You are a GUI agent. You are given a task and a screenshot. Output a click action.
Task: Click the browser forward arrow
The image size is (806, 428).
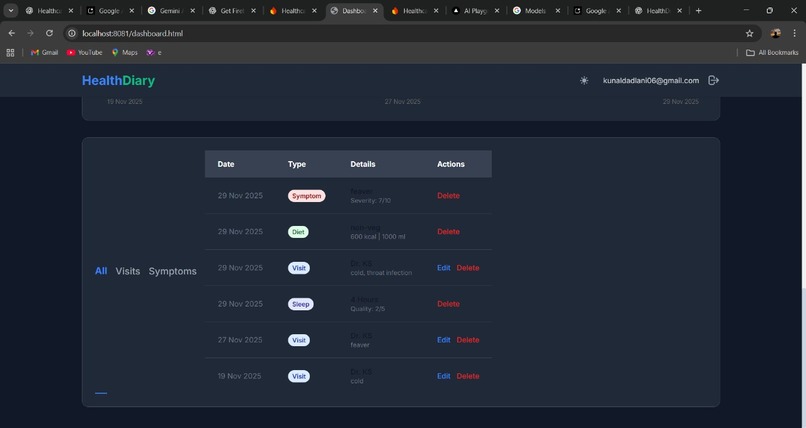coord(30,33)
